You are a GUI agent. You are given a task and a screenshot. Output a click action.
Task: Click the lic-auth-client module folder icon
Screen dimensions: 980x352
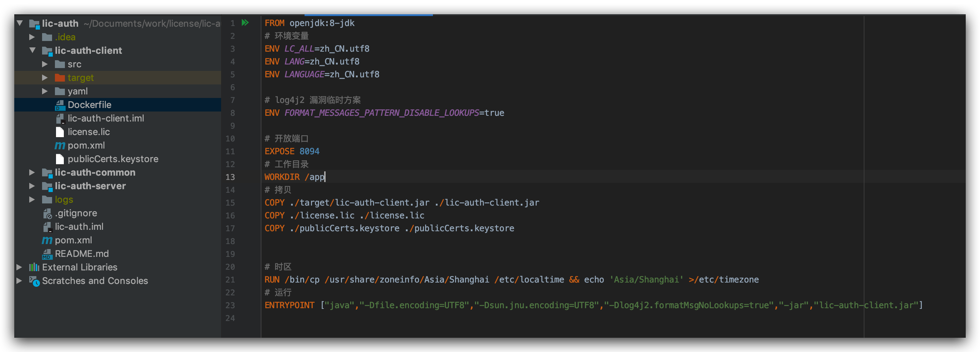pos(47,51)
